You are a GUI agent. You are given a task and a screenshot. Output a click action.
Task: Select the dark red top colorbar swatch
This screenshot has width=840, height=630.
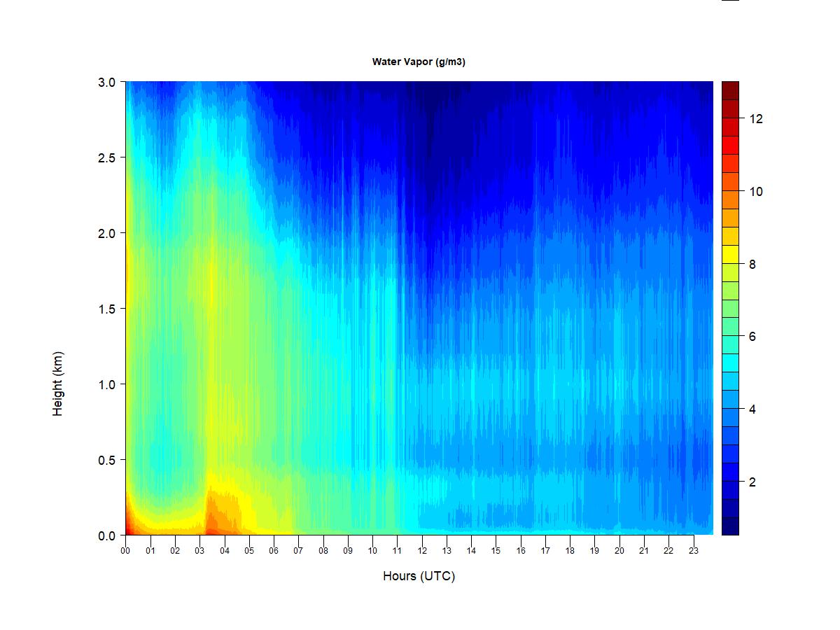730,90
